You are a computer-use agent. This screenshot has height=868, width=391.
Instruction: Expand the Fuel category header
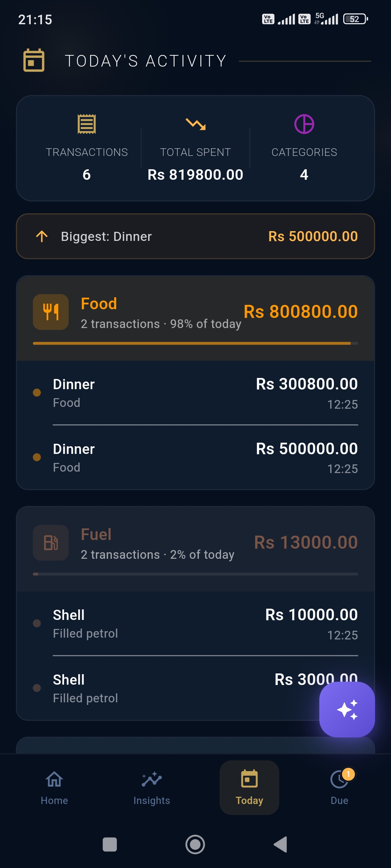(195, 549)
